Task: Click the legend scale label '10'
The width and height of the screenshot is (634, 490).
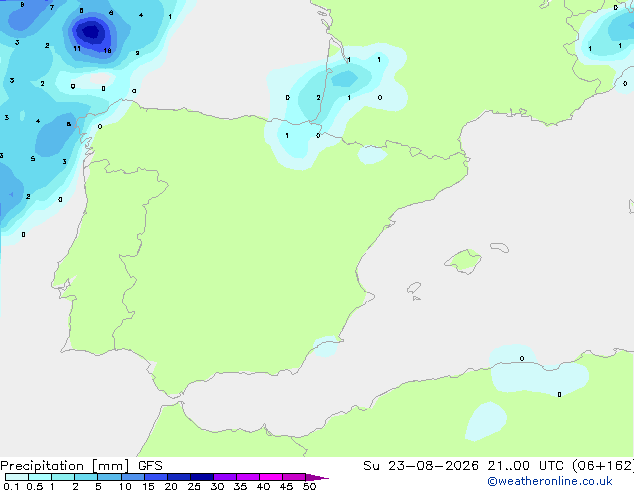Action: tap(125, 486)
